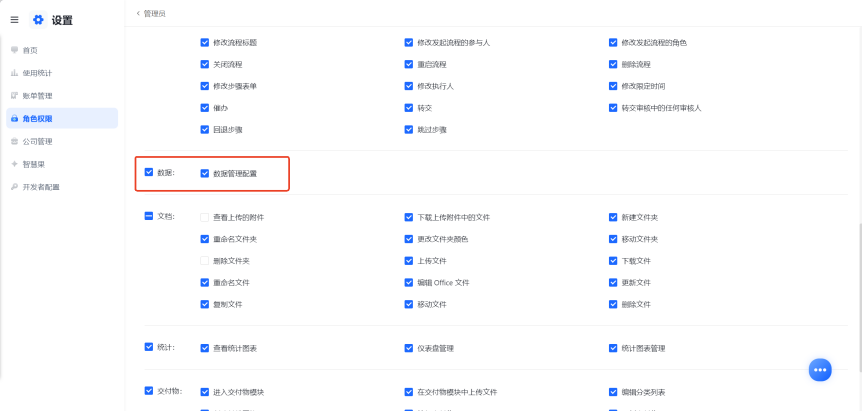Uncheck 在交付物模块中上传文件 permission

point(408,392)
